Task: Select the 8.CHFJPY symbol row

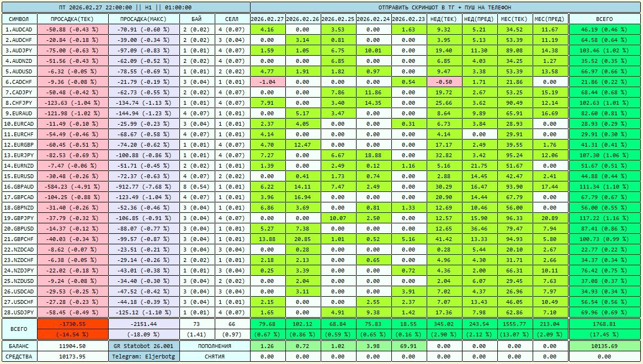Action: [19, 103]
